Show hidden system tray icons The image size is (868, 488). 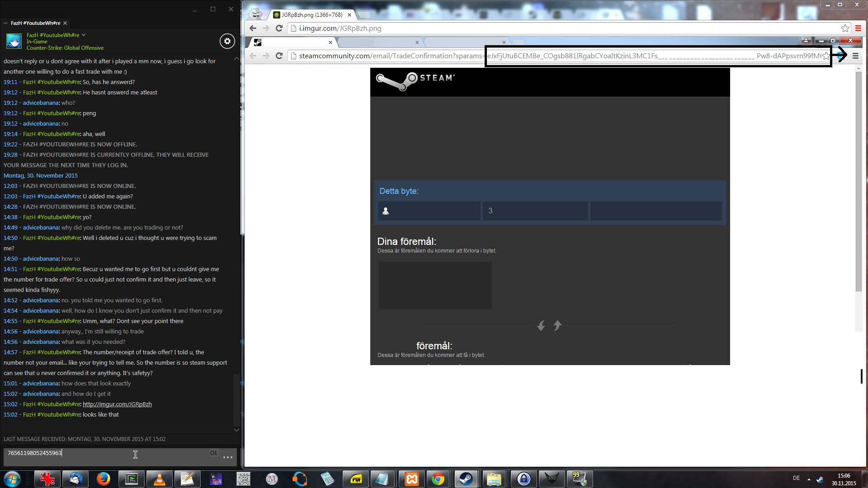point(809,479)
